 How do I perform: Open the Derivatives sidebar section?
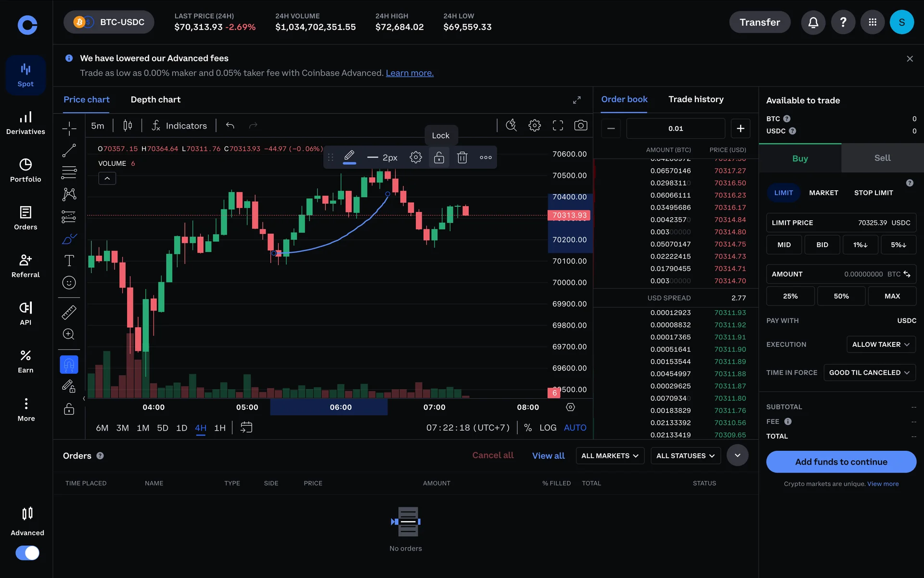(26, 123)
